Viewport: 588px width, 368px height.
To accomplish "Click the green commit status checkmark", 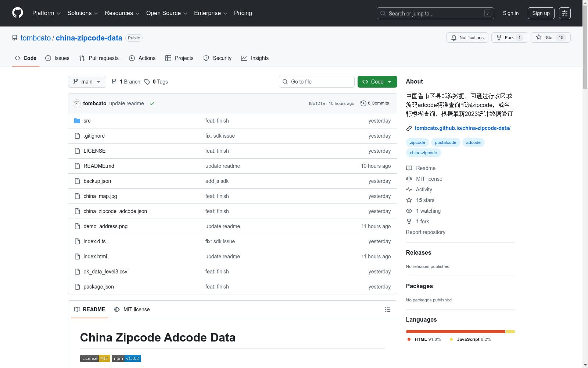I will tap(152, 103).
